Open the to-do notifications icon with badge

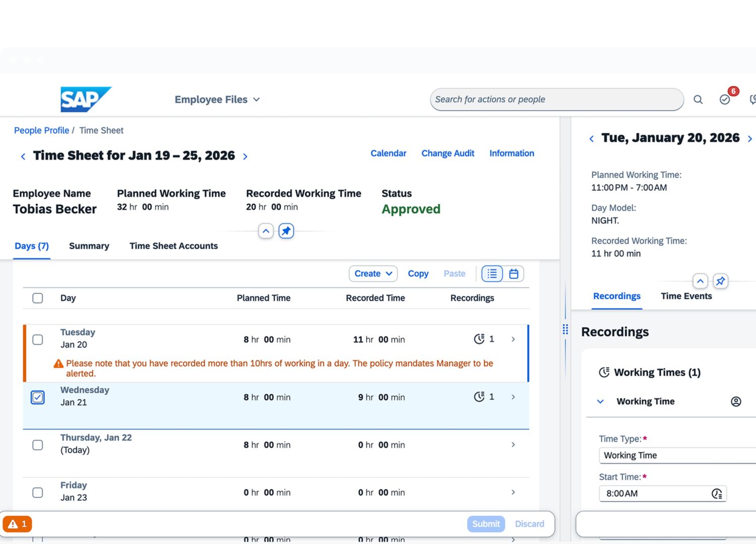coord(725,99)
